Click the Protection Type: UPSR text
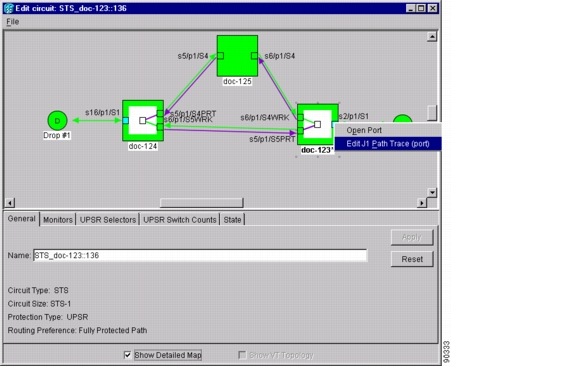Viewport: 576px width, 389px height. [x=48, y=317]
